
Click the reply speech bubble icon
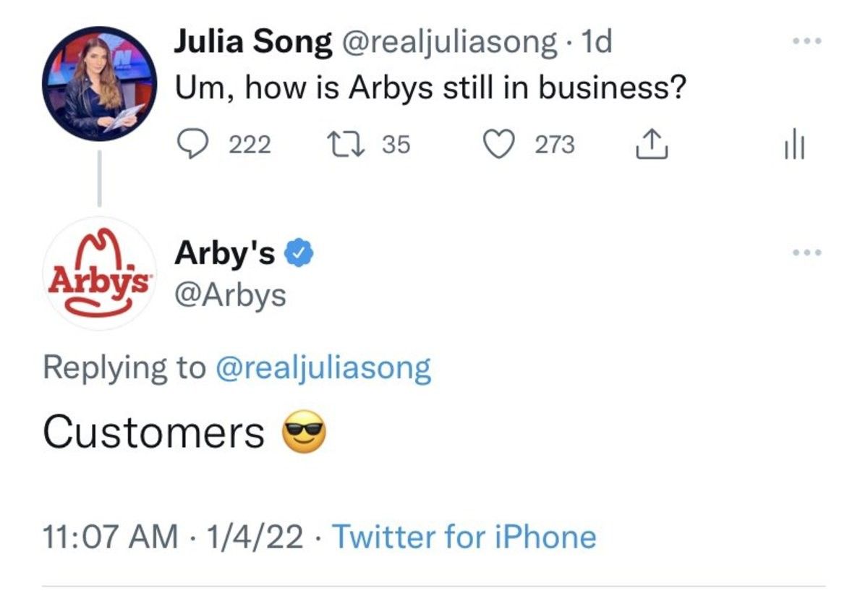192,145
